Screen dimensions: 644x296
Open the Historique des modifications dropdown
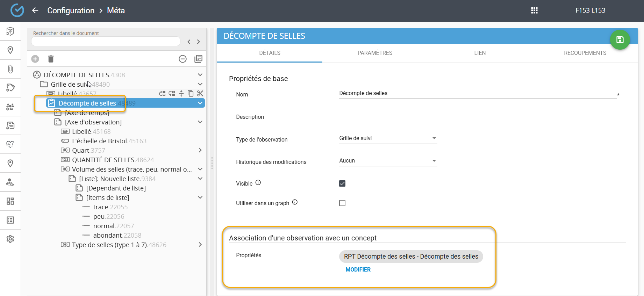[x=388, y=161]
